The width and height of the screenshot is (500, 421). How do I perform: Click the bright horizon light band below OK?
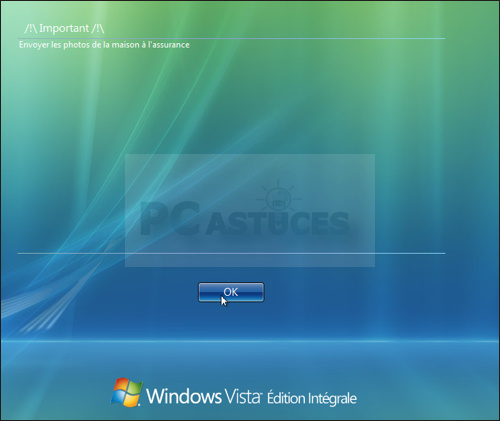250,341
